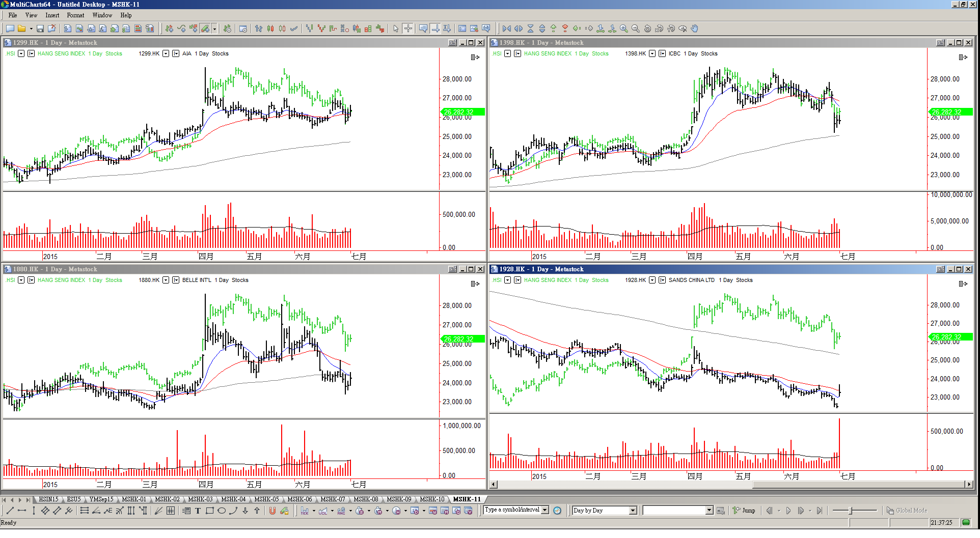This screenshot has width=980, height=538.
Task: Select the hand pan tool
Action: coord(695,29)
